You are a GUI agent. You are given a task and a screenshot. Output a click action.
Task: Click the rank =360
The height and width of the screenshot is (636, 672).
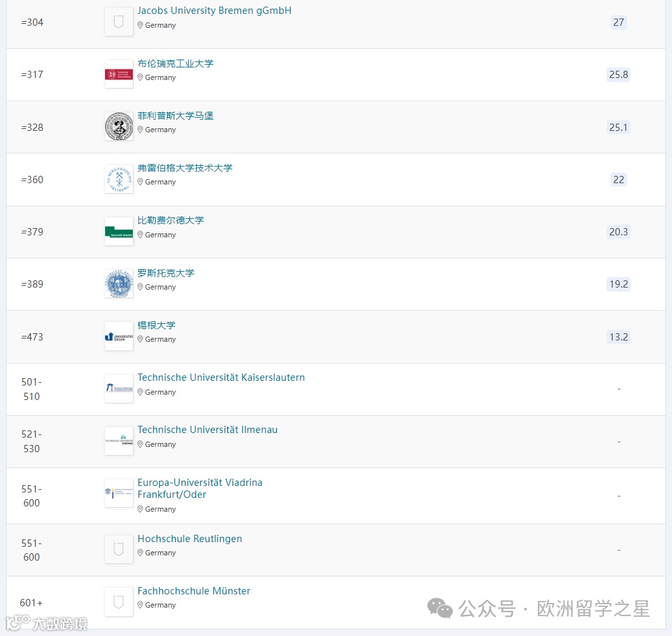32,180
